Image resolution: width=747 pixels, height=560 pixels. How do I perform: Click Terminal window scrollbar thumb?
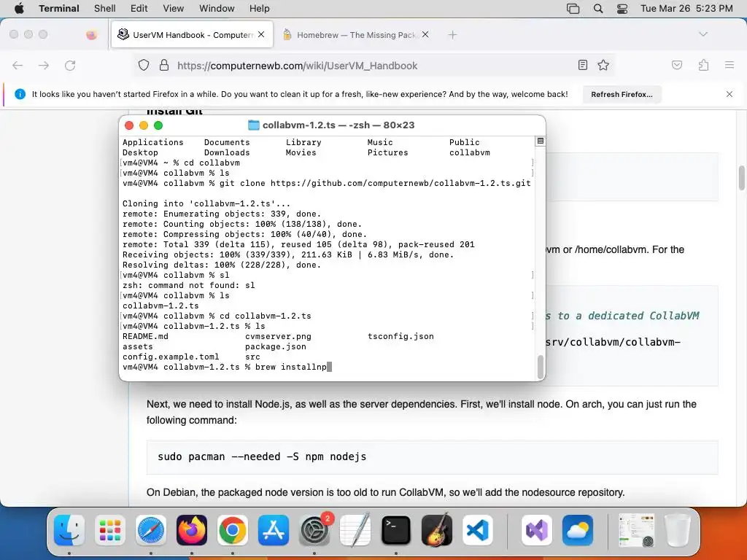pyautogui.click(x=541, y=367)
